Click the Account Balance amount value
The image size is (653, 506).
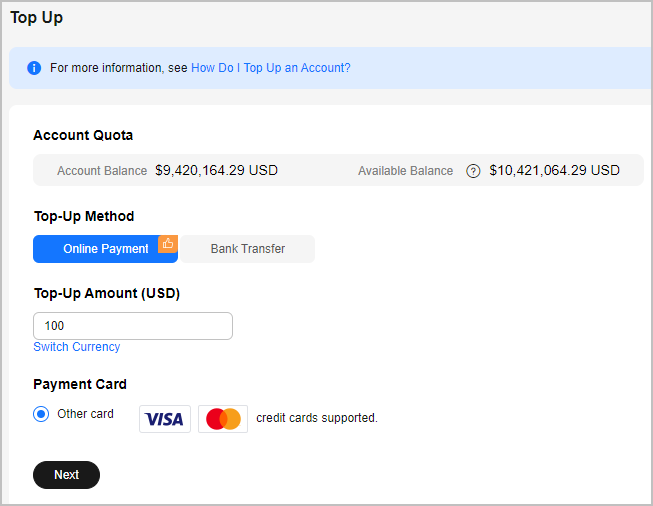(x=217, y=170)
